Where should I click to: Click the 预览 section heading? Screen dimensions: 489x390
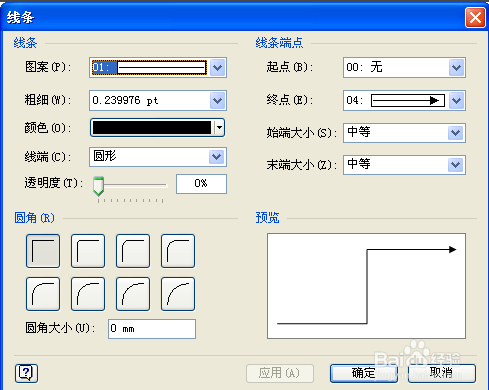pos(267,218)
